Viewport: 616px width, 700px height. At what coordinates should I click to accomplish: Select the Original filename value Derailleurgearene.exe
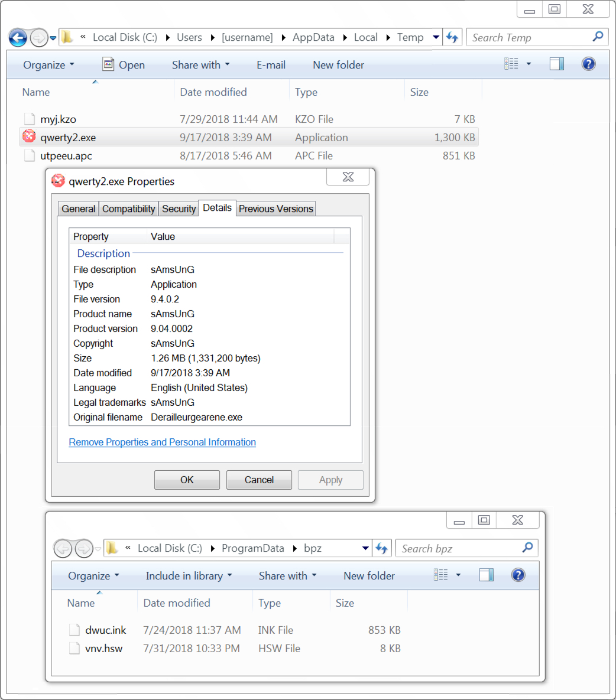pyautogui.click(x=196, y=417)
